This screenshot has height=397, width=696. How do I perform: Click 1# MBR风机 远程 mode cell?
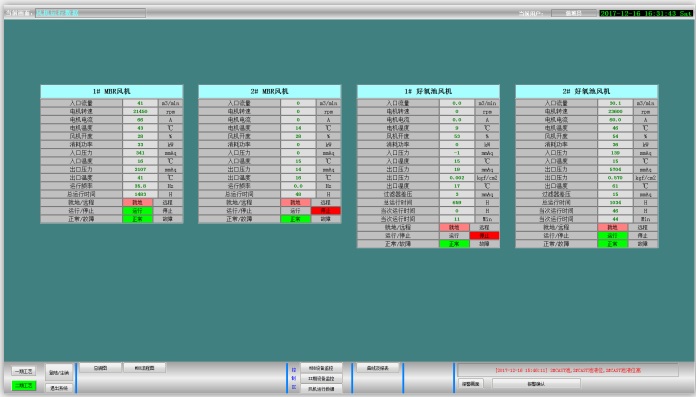tap(168, 202)
